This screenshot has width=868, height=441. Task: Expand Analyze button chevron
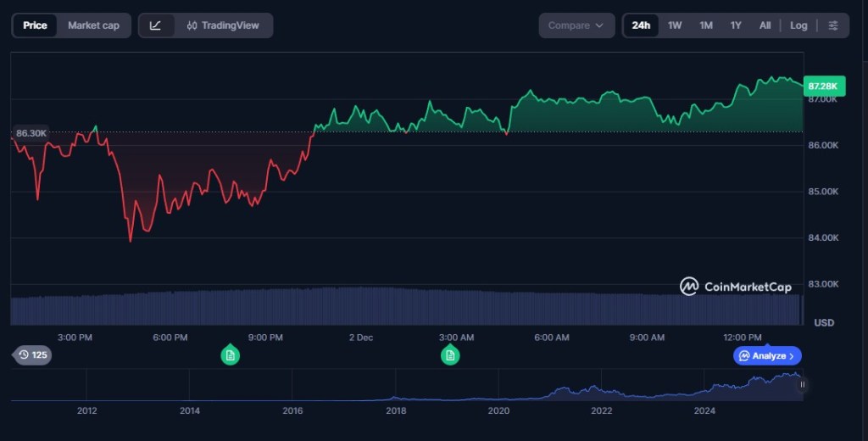coord(792,356)
